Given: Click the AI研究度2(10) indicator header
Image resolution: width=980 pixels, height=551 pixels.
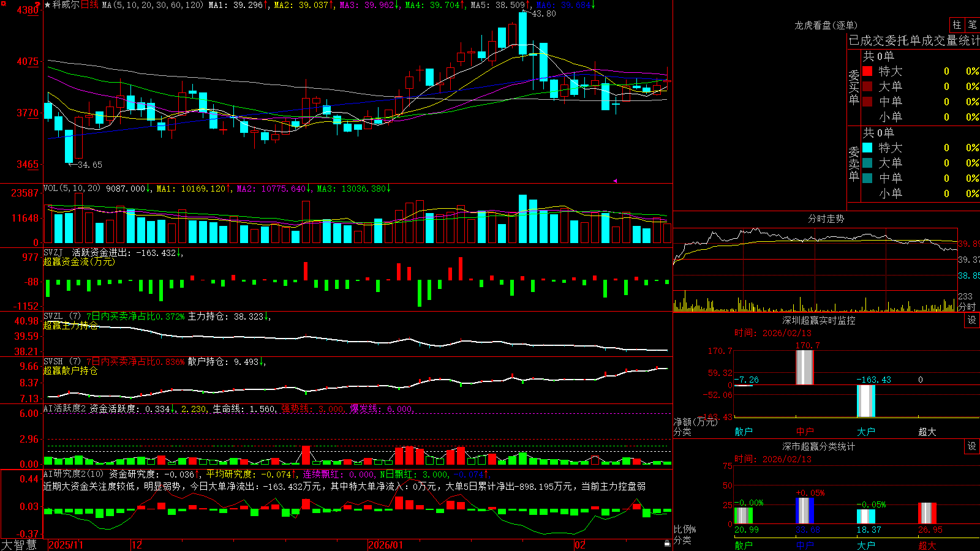Looking at the screenshot, I should [x=73, y=474].
